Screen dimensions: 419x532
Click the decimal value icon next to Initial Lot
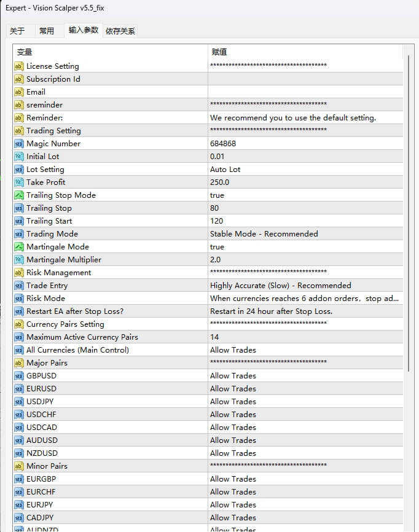tap(18, 156)
